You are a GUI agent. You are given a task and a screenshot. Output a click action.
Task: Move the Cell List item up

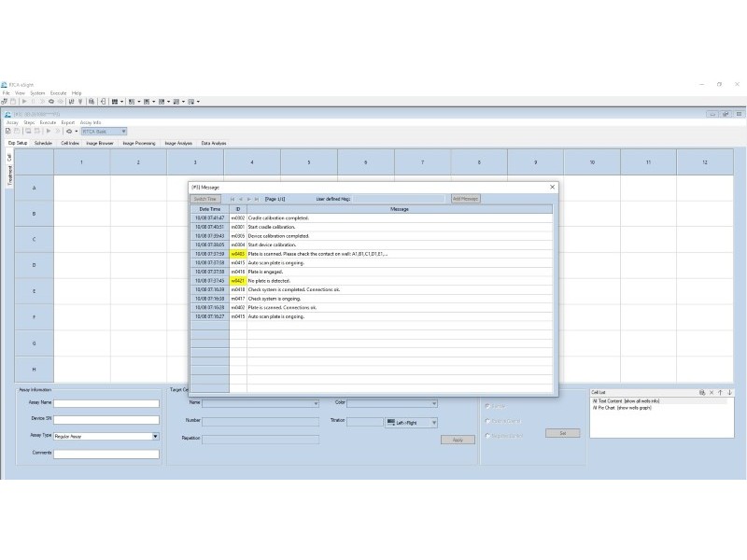tap(720, 392)
